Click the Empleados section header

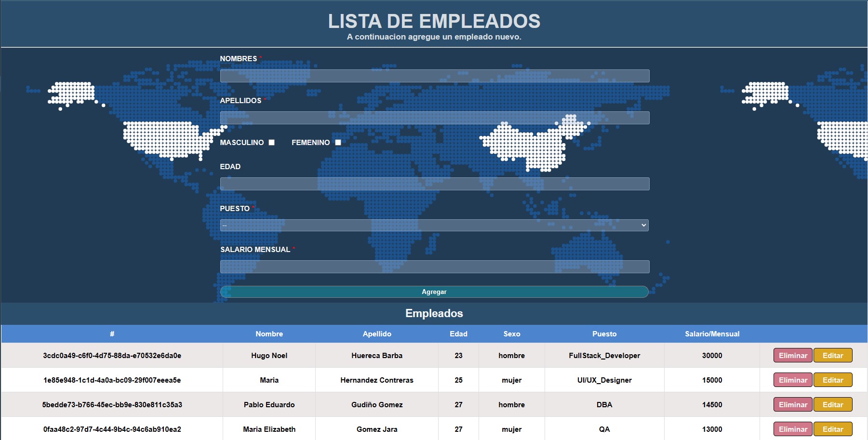tap(434, 313)
